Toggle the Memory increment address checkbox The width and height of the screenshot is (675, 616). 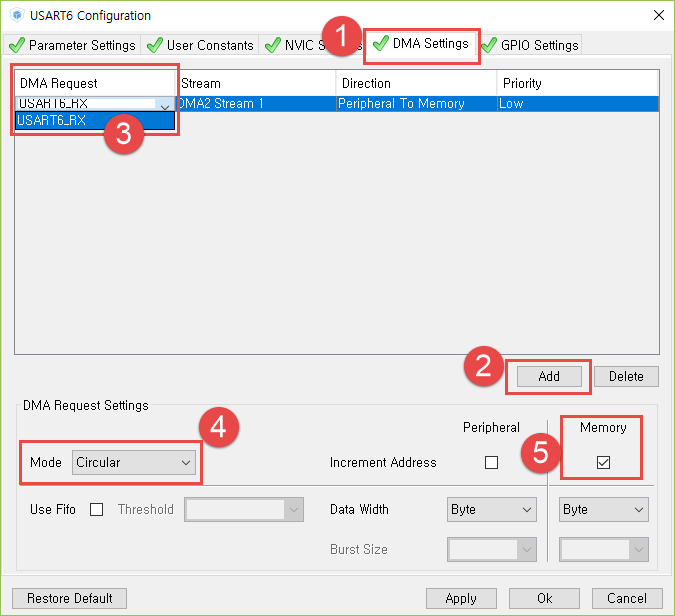tap(603, 462)
